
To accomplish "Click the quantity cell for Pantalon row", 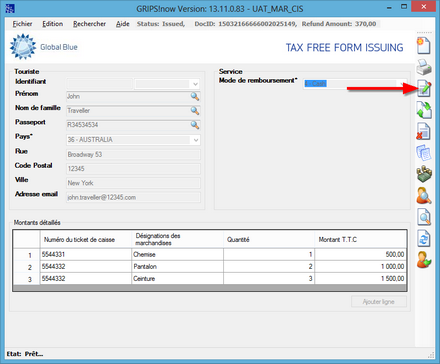I will [269, 267].
